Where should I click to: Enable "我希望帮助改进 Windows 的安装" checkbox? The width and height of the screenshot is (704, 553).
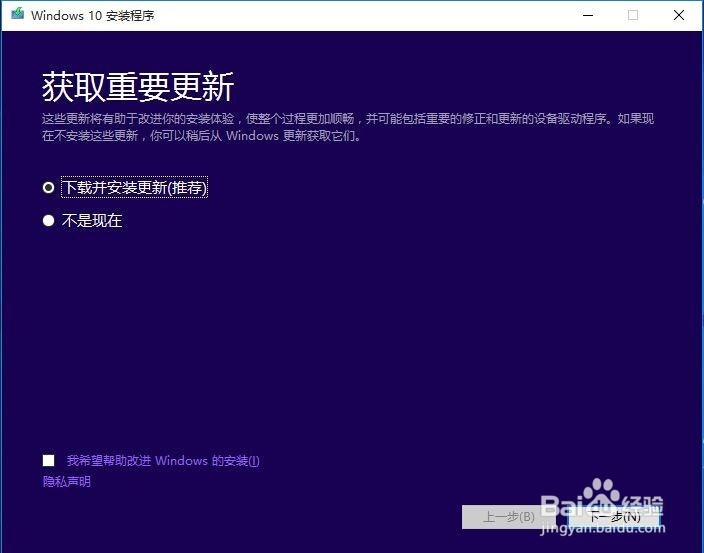click(x=48, y=460)
